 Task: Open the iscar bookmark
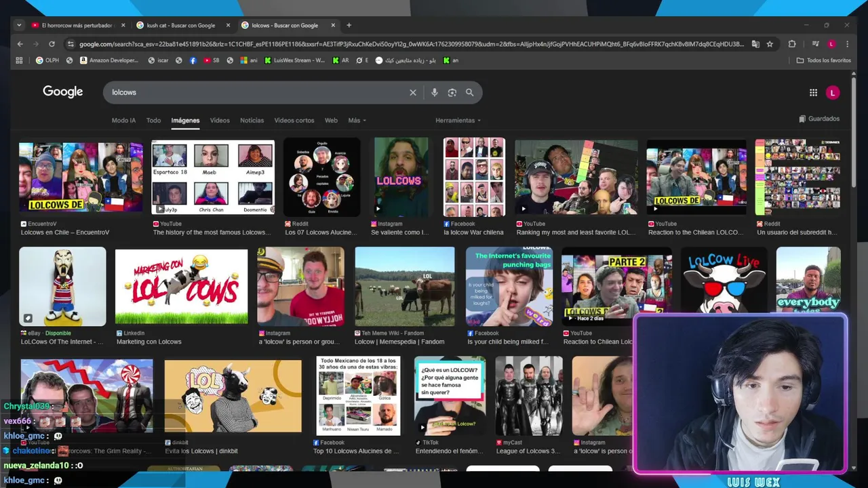[158, 60]
